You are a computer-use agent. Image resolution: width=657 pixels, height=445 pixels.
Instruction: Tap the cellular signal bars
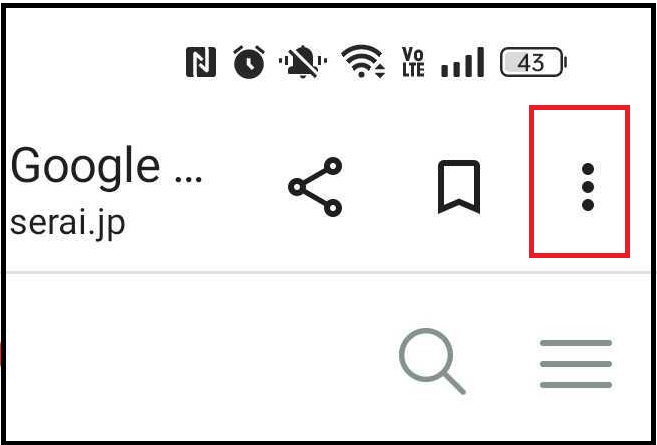point(463,62)
